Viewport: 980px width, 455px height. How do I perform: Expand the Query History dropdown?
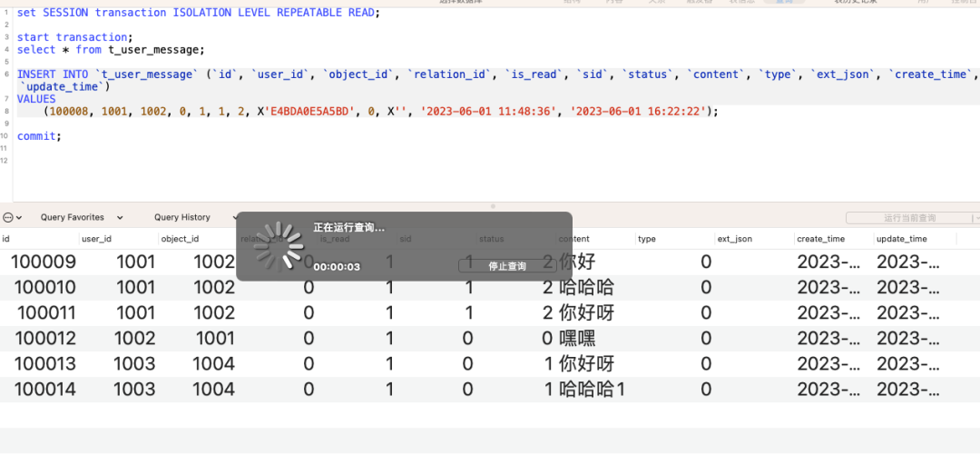coord(196,217)
